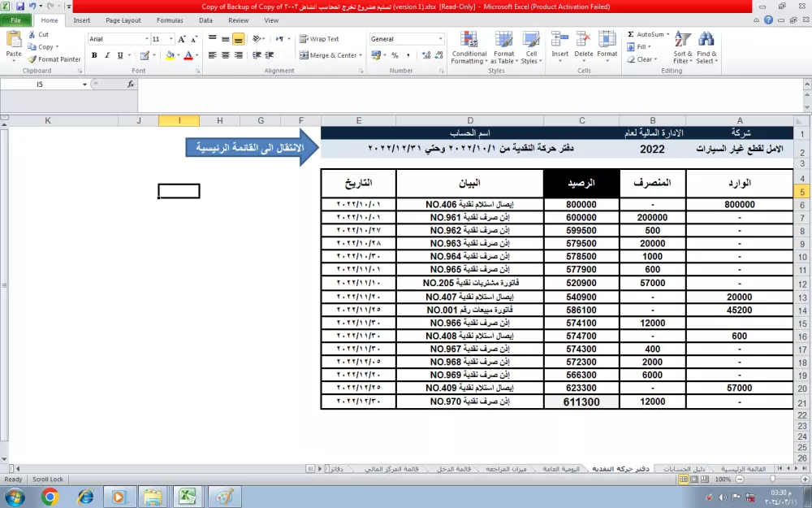Click the Windows Start button
The width and height of the screenshot is (812, 508).
(x=14, y=497)
